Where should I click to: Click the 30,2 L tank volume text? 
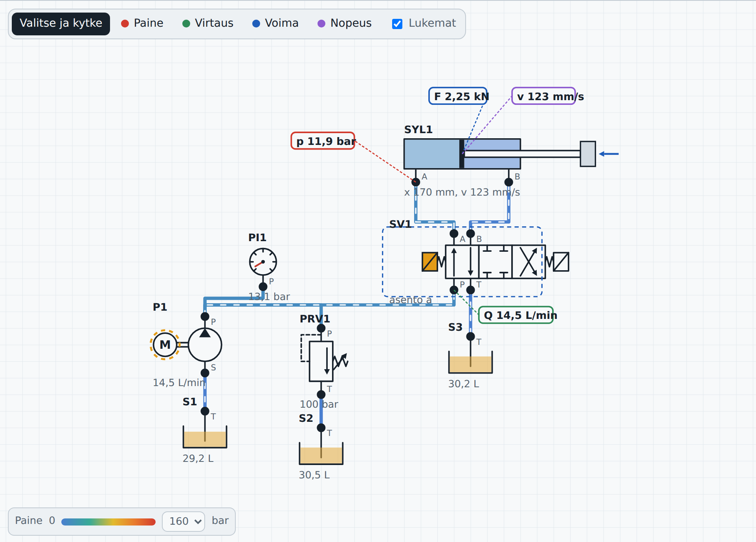pyautogui.click(x=464, y=384)
